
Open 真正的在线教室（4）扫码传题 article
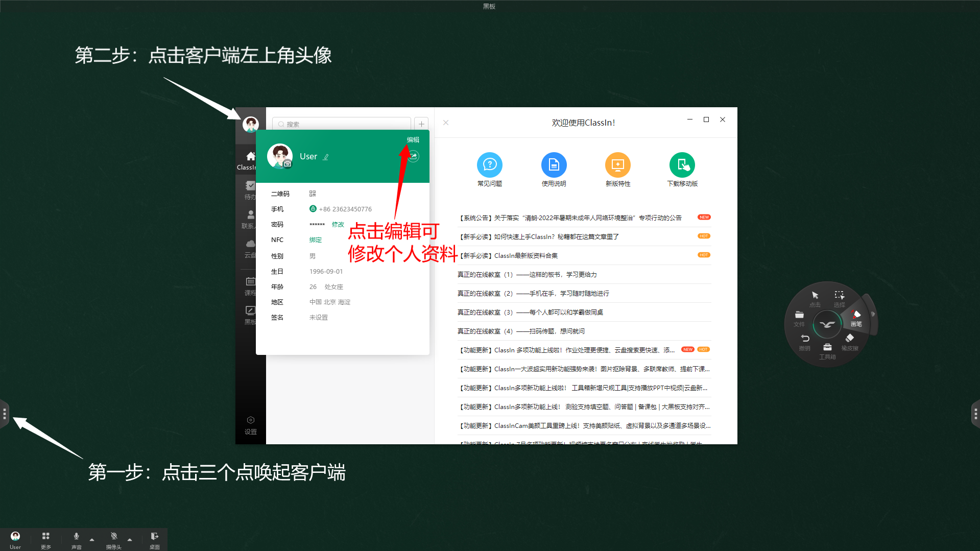click(x=584, y=331)
